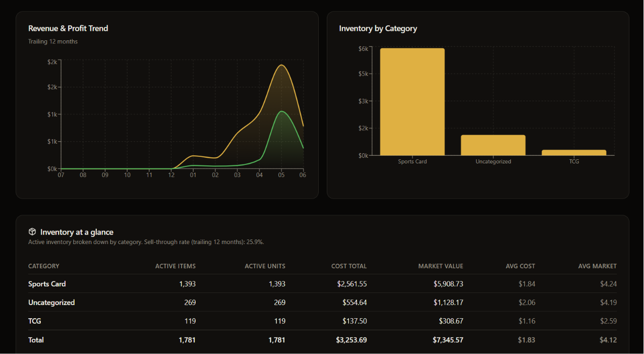Image resolution: width=644 pixels, height=354 pixels.
Task: Click the $3,253.69 total cost cell
Action: 352,340
